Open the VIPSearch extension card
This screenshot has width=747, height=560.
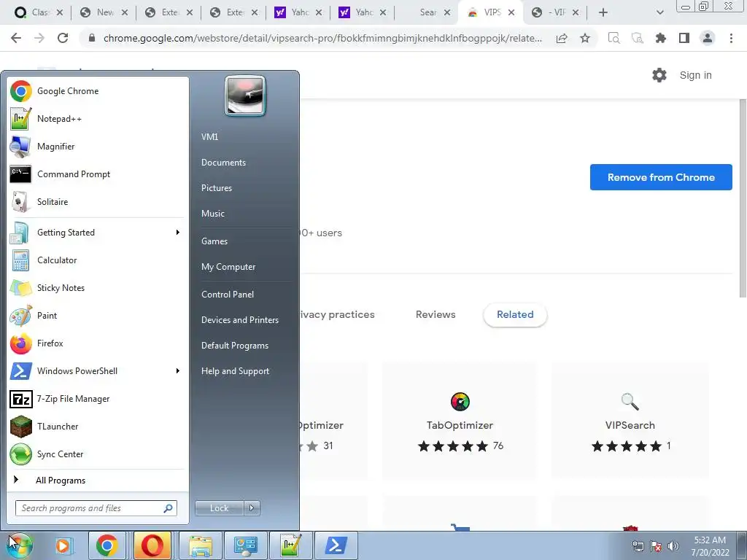pyautogui.click(x=630, y=420)
